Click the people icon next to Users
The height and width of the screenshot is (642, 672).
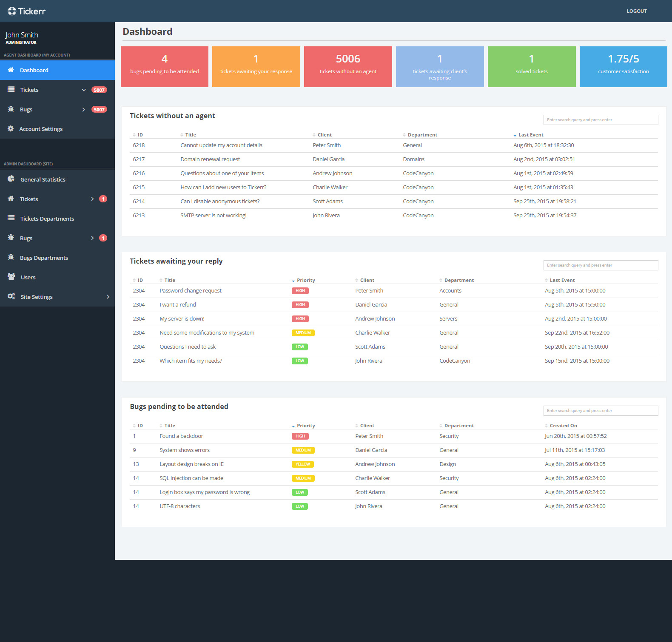tap(11, 276)
